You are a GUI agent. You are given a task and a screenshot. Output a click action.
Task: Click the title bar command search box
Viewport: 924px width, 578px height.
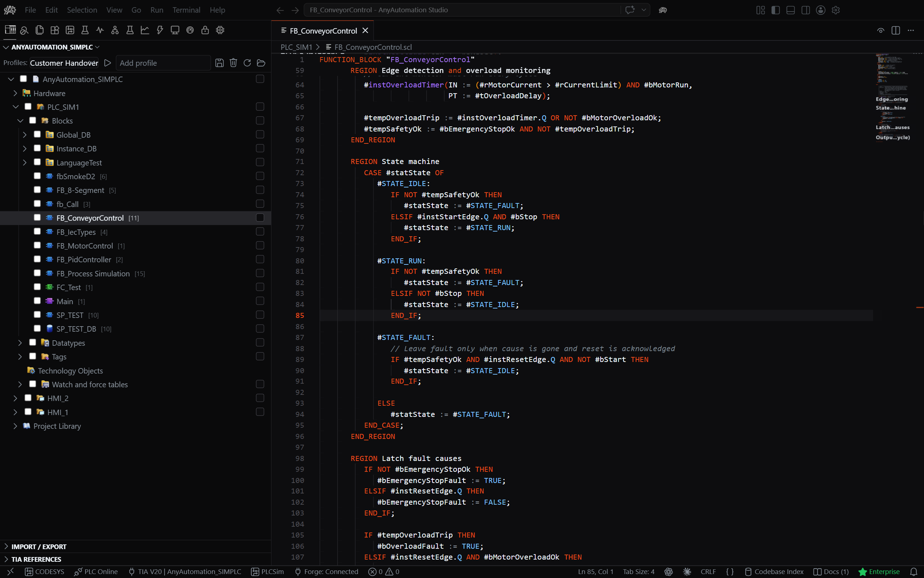[462, 10]
